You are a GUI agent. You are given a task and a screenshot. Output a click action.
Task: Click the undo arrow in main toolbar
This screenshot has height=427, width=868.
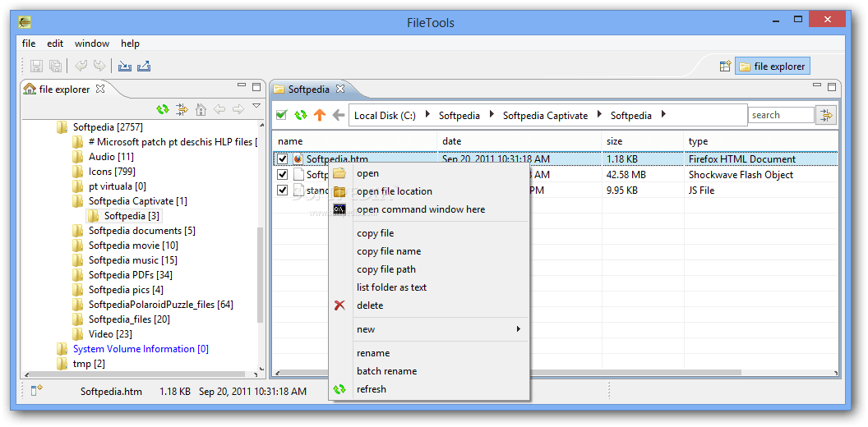coord(81,67)
